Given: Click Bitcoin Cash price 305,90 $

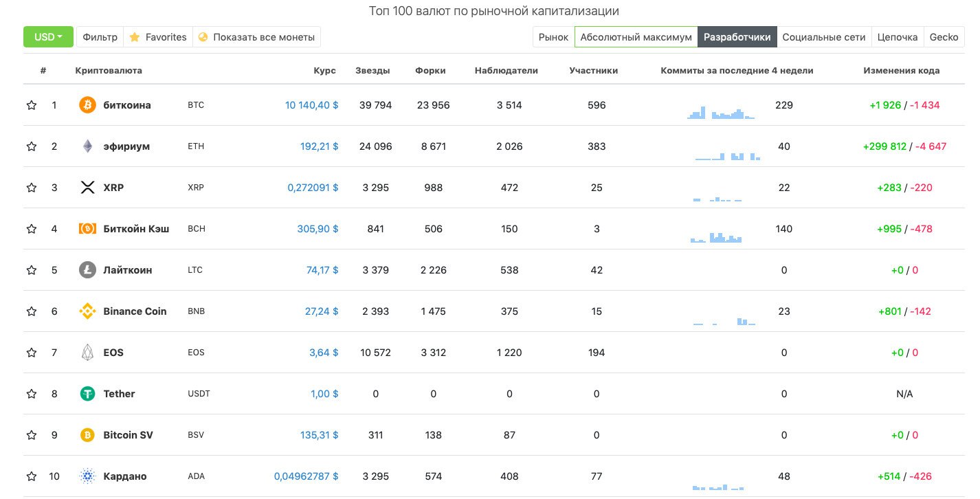Looking at the screenshot, I should [x=318, y=229].
